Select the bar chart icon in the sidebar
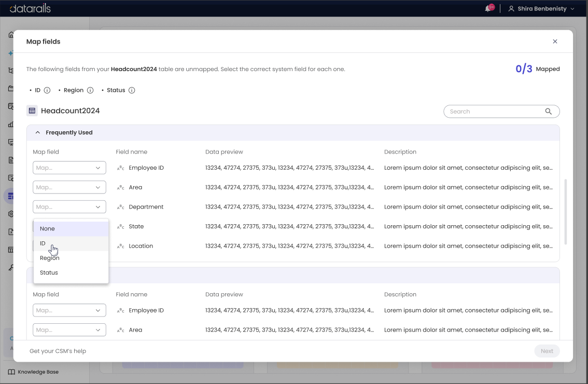Screen dimensions: 588x384 (x=11, y=124)
